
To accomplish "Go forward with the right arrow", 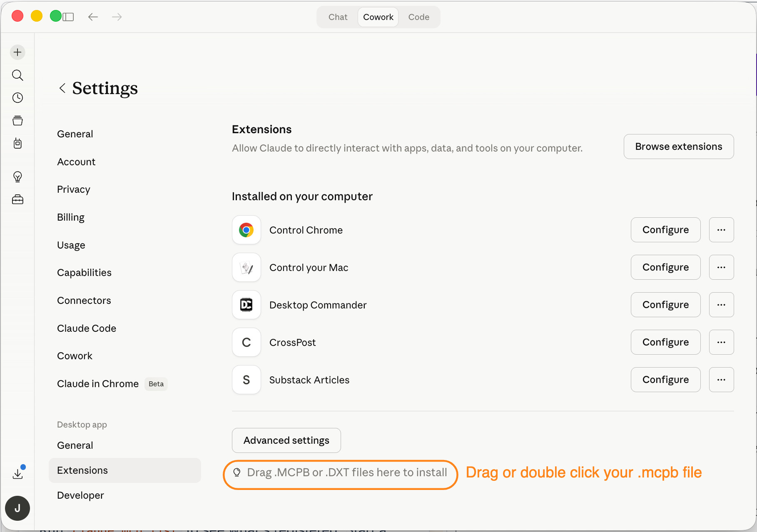I will click(117, 17).
